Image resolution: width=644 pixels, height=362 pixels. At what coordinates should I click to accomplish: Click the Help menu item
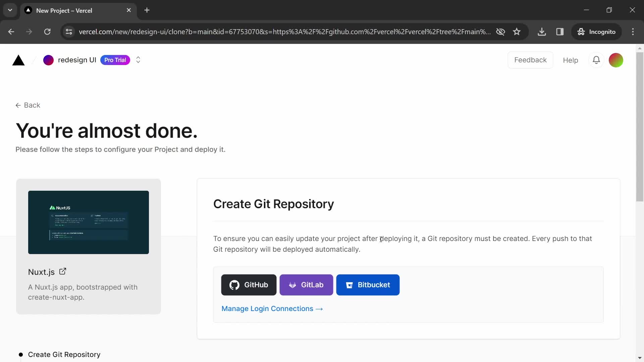coord(570,60)
